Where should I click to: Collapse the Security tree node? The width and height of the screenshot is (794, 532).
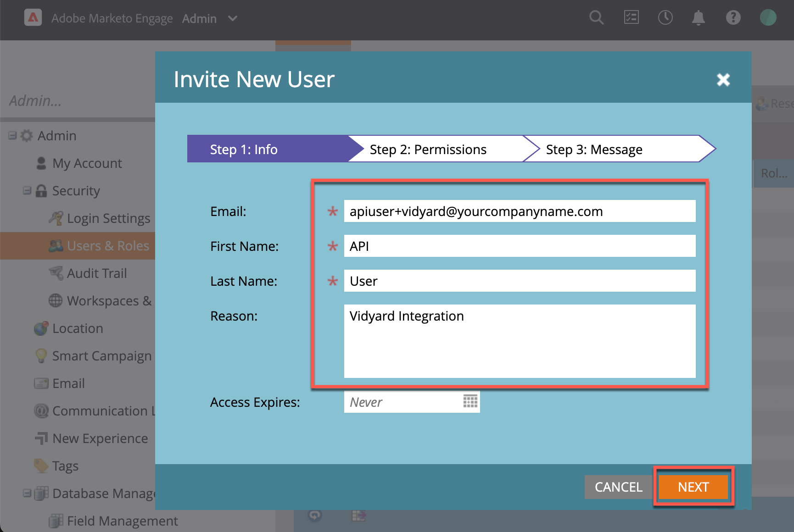pos(27,190)
